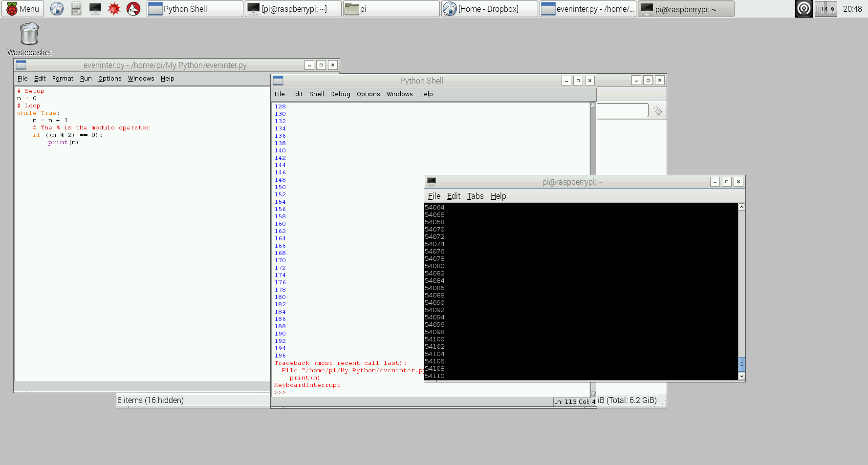Click the Ln: 113 status indicator
The width and height of the screenshot is (868, 465).
pos(565,402)
